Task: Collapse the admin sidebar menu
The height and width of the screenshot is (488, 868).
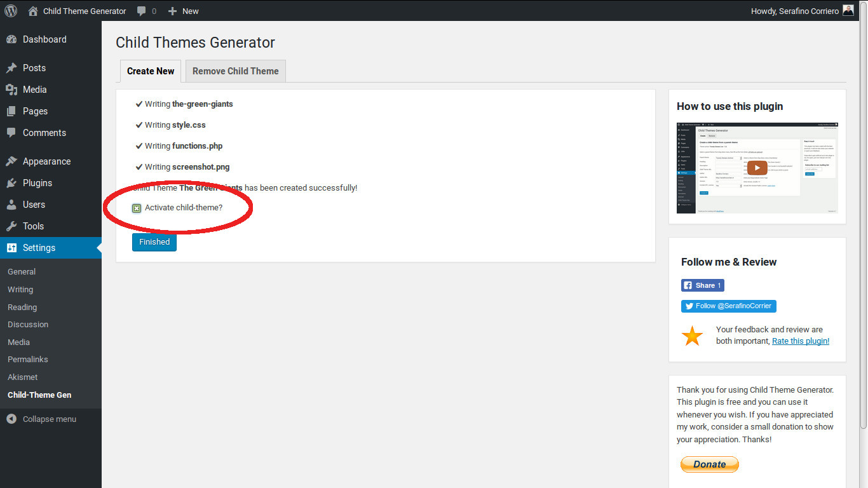Action: 51,419
